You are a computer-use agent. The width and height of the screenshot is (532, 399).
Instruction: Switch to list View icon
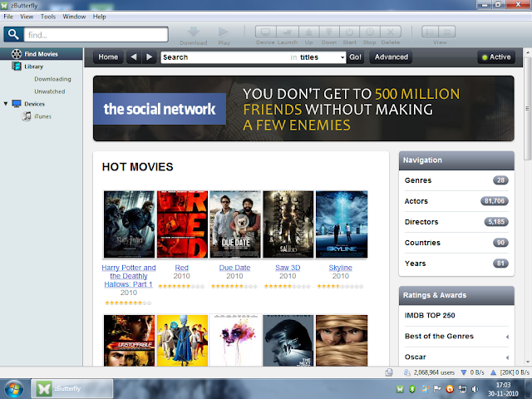pos(431,32)
